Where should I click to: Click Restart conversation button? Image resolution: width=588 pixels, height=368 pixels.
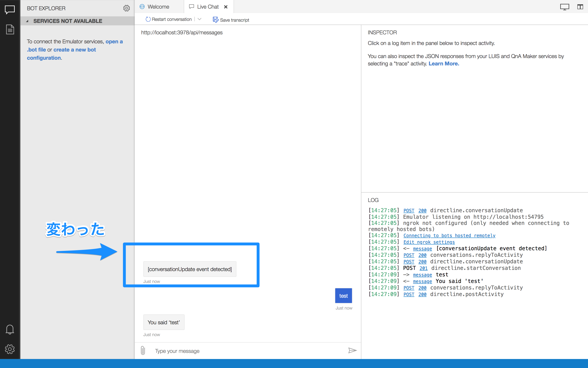pyautogui.click(x=169, y=19)
